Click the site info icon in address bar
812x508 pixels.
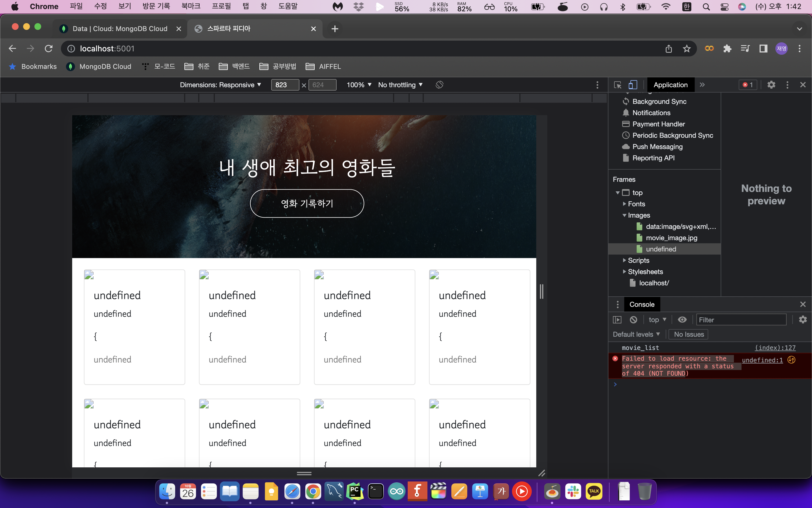[71, 49]
